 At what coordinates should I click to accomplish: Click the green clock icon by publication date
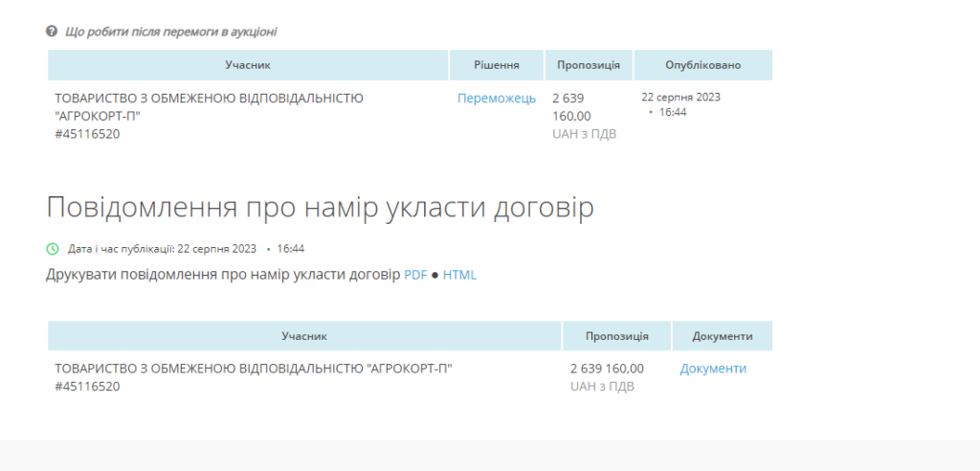(x=53, y=249)
